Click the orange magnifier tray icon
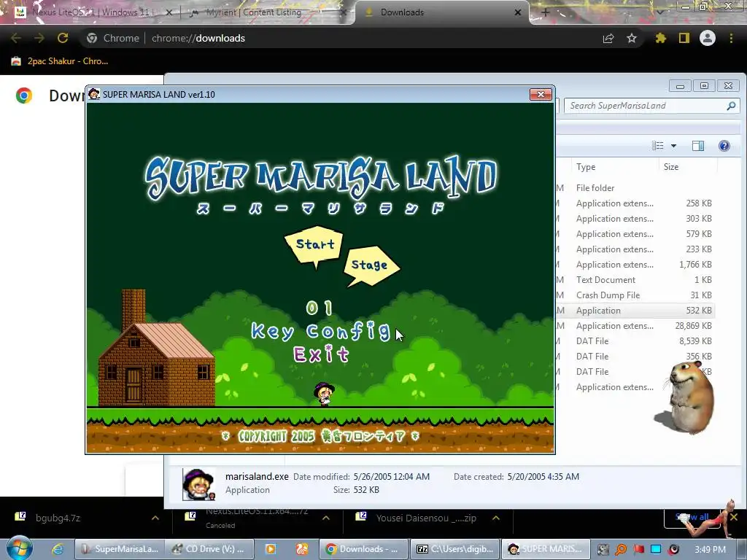Image resolution: width=747 pixels, height=560 pixels. (621, 550)
